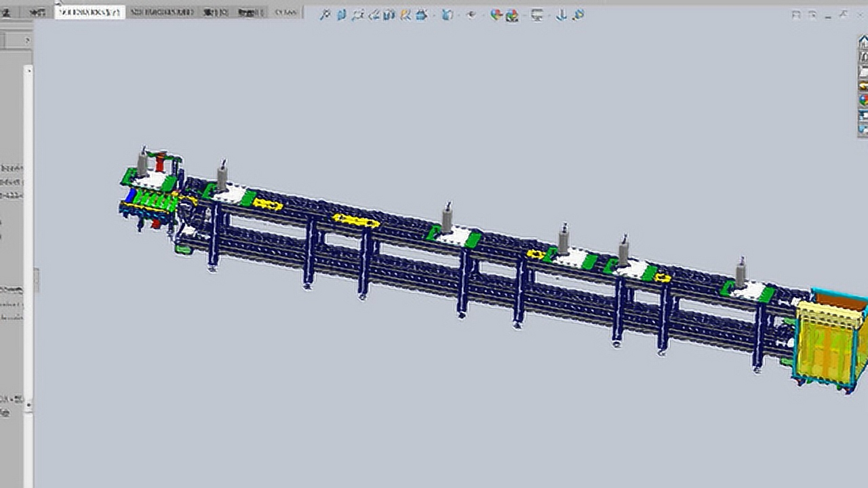This screenshot has width=868, height=488.
Task: Click the last heads-up toolbar icon
Action: pos(578,14)
